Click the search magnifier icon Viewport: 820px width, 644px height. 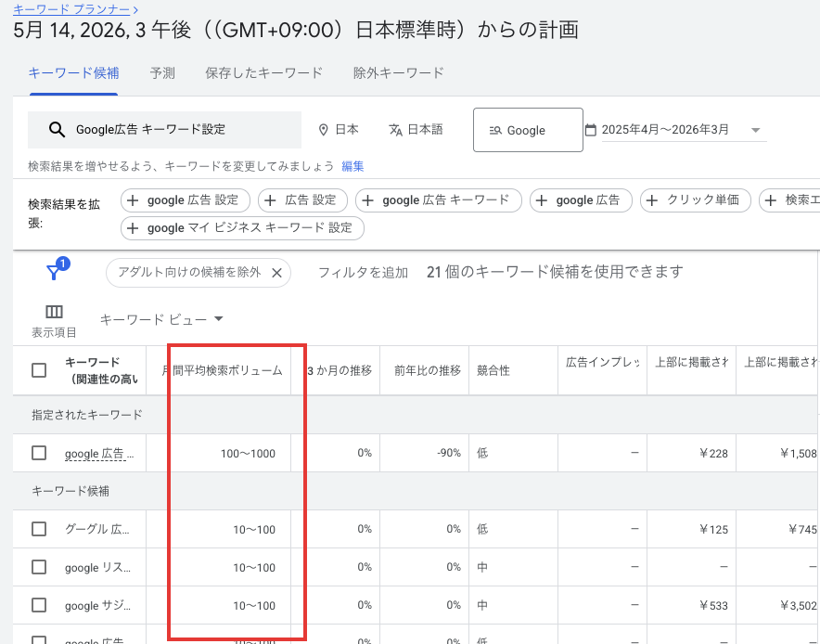[x=57, y=130]
